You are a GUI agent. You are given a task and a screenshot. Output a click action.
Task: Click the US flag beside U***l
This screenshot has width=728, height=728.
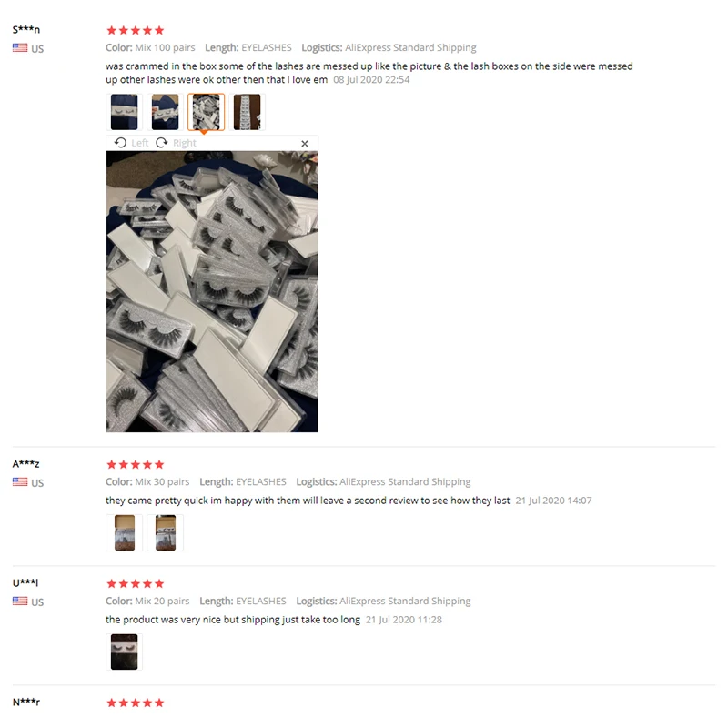(20, 602)
